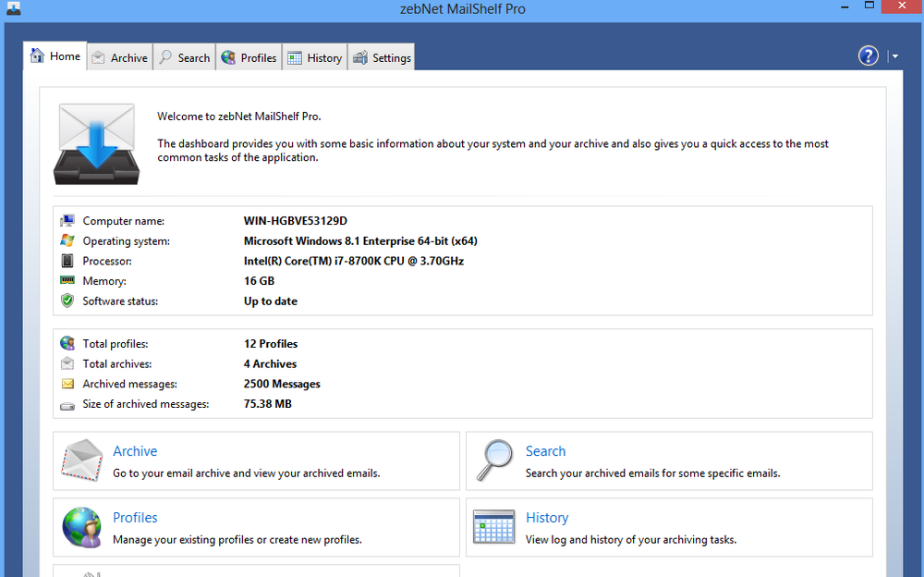This screenshot has width=924, height=577.
Task: Click the blue help question mark icon
Action: coord(868,56)
